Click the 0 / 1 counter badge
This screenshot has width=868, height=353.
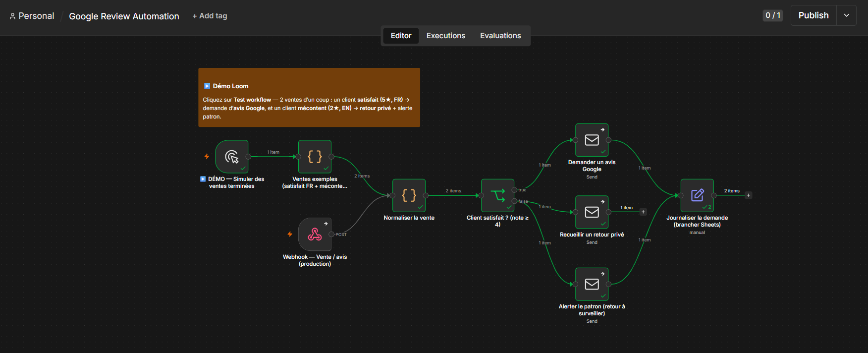click(773, 15)
